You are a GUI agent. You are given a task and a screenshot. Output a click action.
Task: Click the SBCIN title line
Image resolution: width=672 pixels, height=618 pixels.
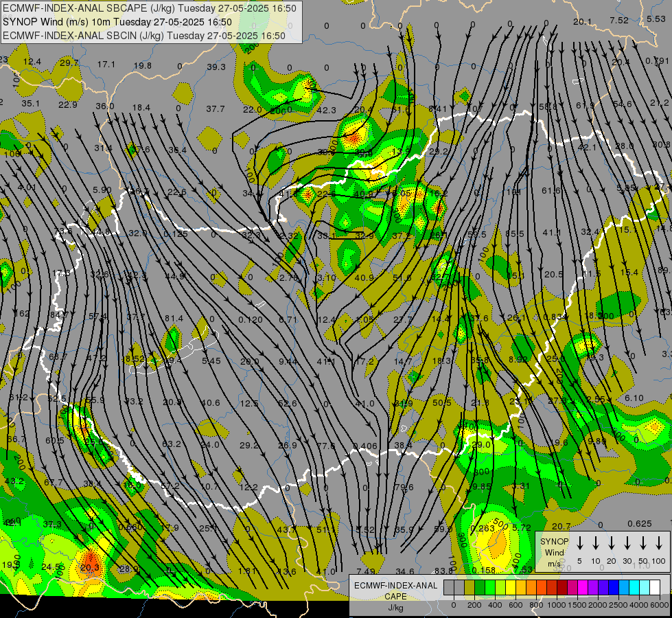coord(144,36)
